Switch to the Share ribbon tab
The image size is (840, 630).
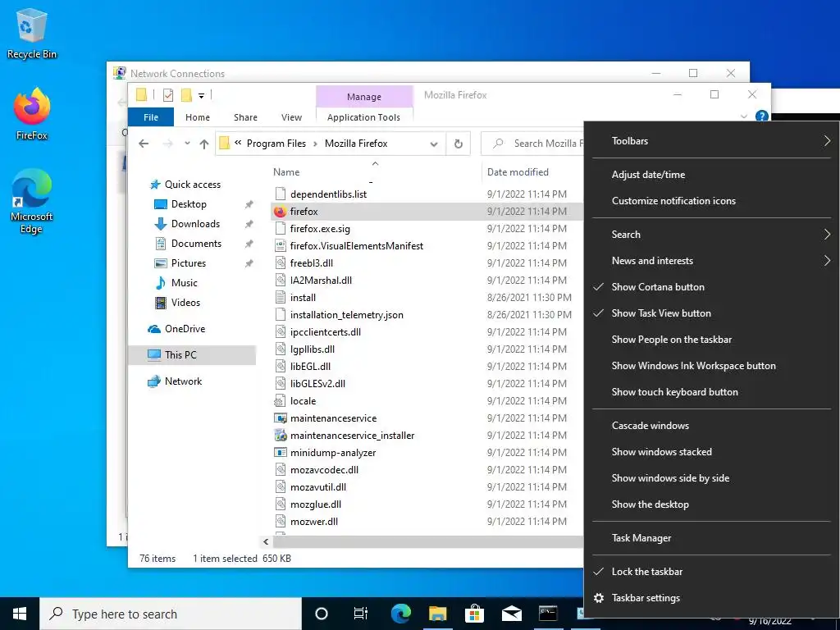(x=245, y=117)
